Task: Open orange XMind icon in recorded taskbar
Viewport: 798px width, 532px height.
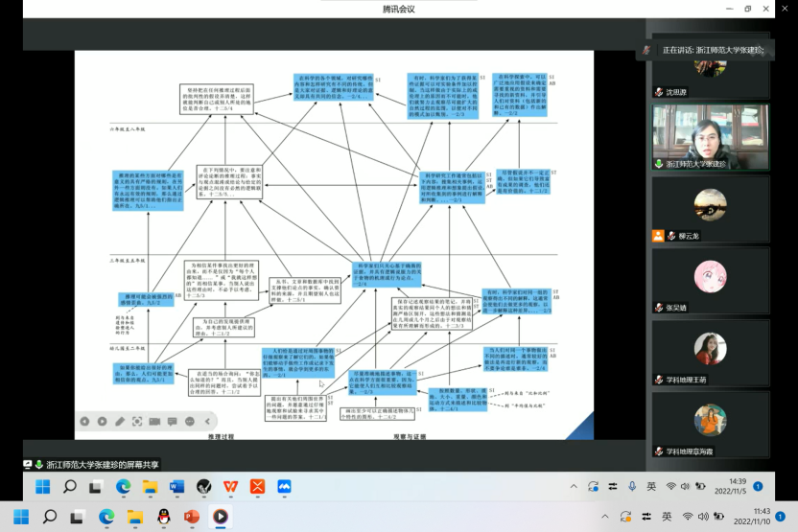Action: coord(257,487)
